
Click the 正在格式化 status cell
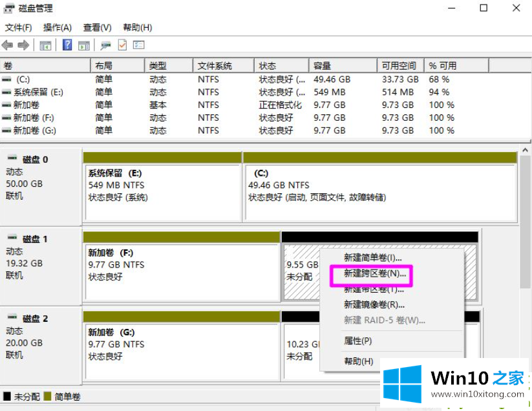click(281, 105)
